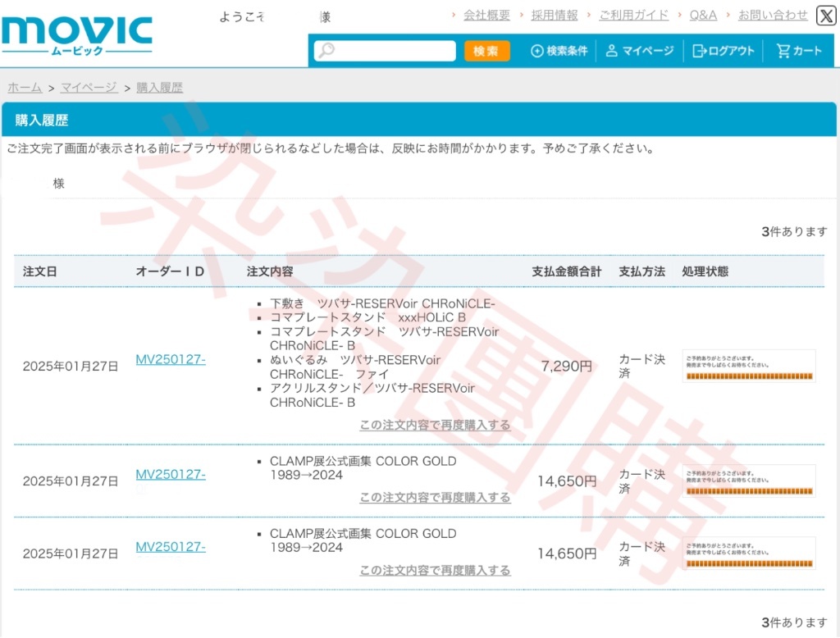Open 会社概要 link
This screenshot has width=840, height=638.
tap(486, 15)
